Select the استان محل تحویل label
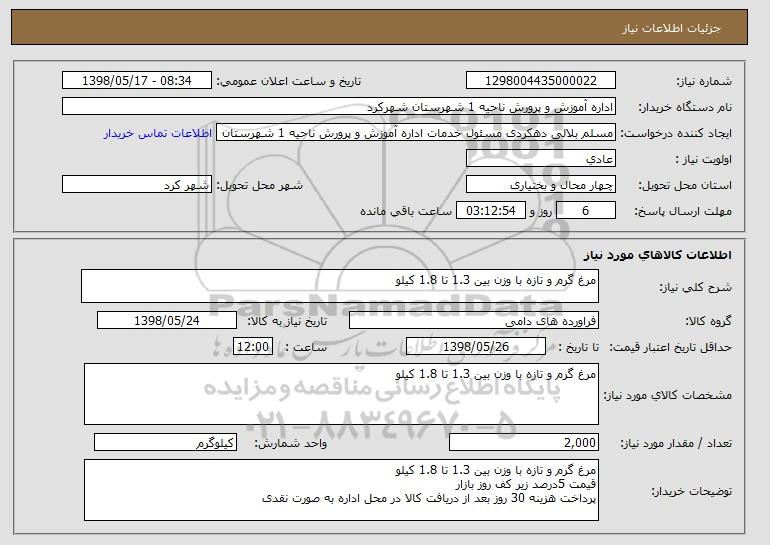This screenshot has width=770, height=545. click(x=685, y=185)
